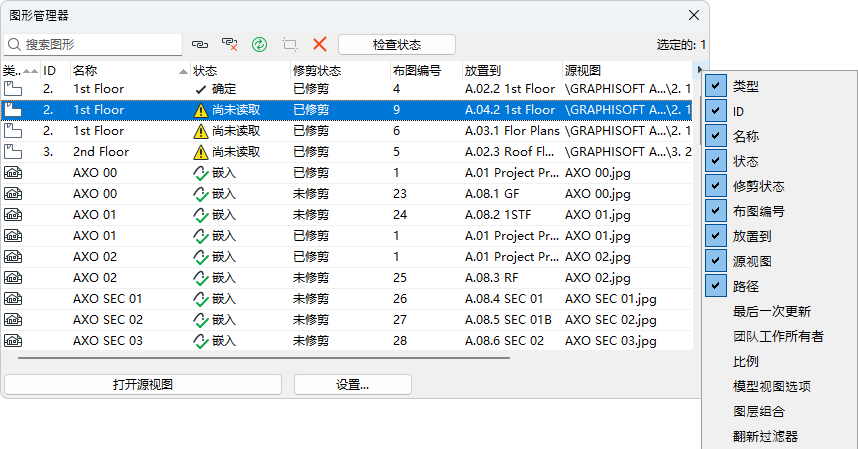858x449 pixels.
Task: Click the green update refresh icon
Action: [260, 45]
